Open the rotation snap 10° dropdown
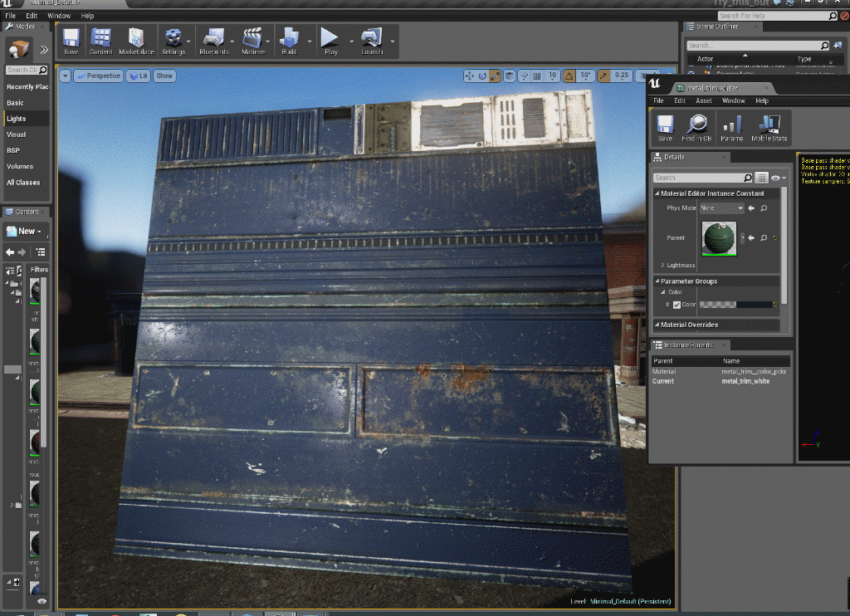 point(585,76)
